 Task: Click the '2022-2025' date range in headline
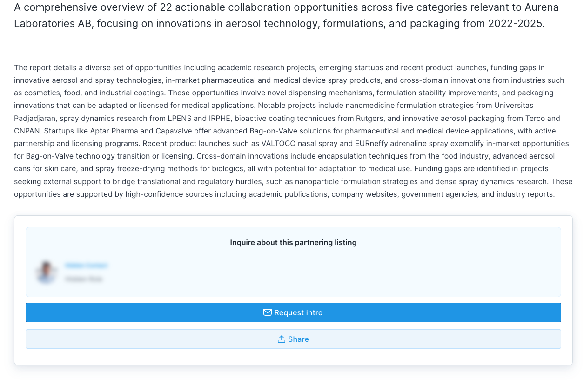(x=516, y=23)
